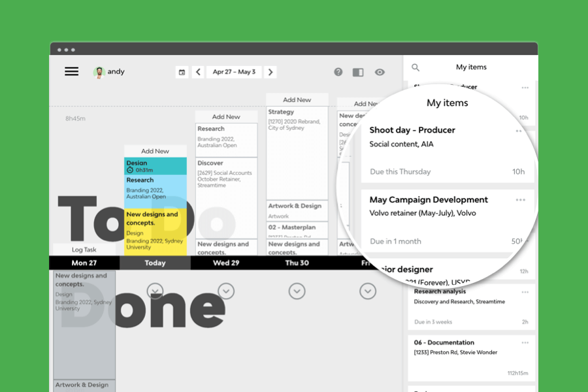Open the May Campaign Development item
Viewport: 588px width, 392px height.
tap(448, 221)
